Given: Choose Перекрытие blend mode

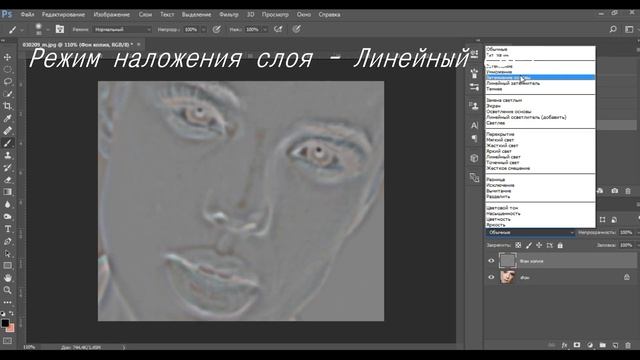Looking at the screenshot, I should (540, 134).
